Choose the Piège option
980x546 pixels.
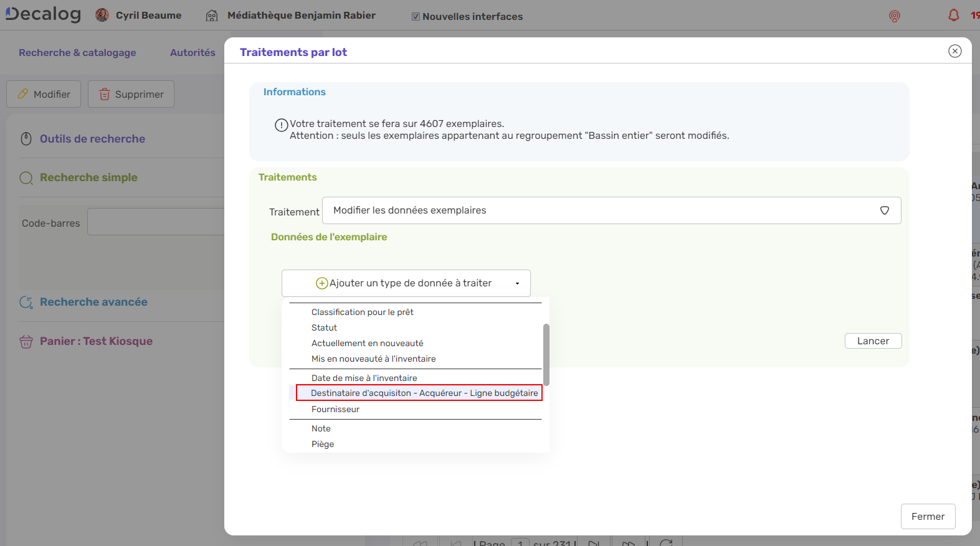point(323,444)
